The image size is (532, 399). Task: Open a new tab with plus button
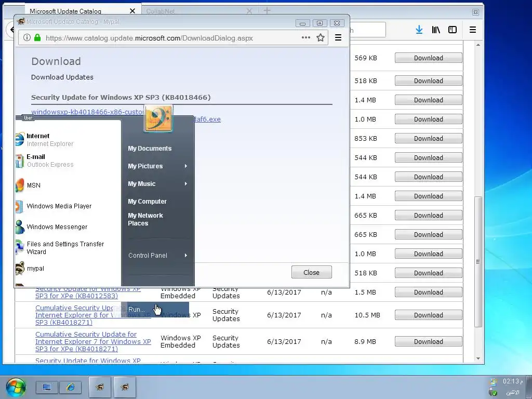(267, 11)
